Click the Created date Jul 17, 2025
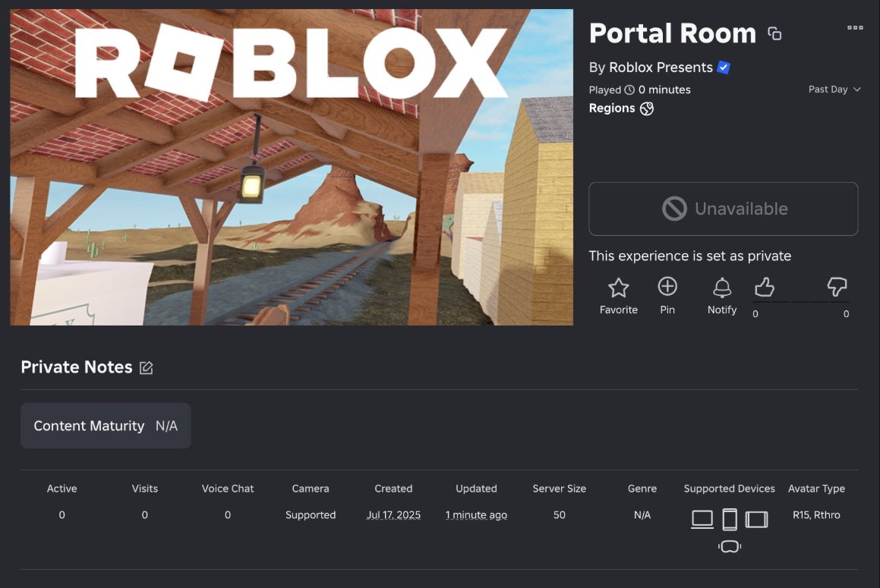This screenshot has width=880, height=588. coord(393,515)
